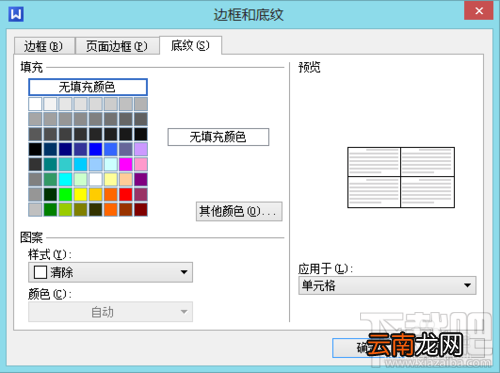Select the sea green fill swatch
The image size is (500, 373).
50,179
